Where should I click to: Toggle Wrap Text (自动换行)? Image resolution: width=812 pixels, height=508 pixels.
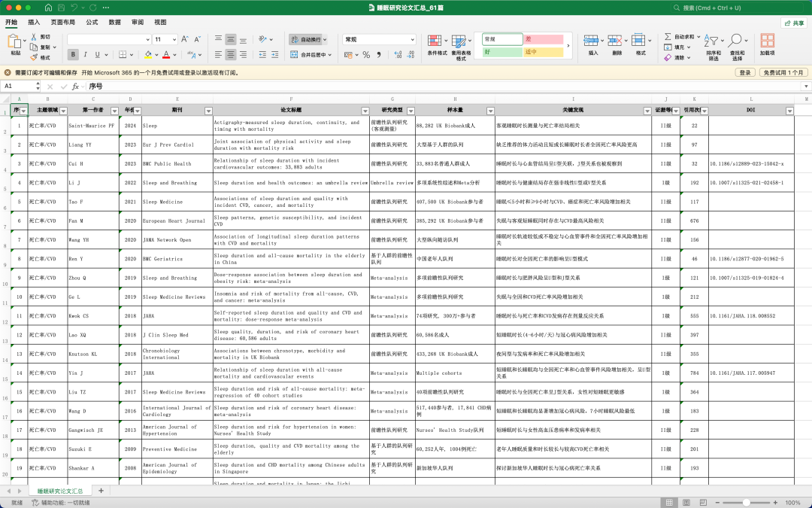tap(307, 39)
